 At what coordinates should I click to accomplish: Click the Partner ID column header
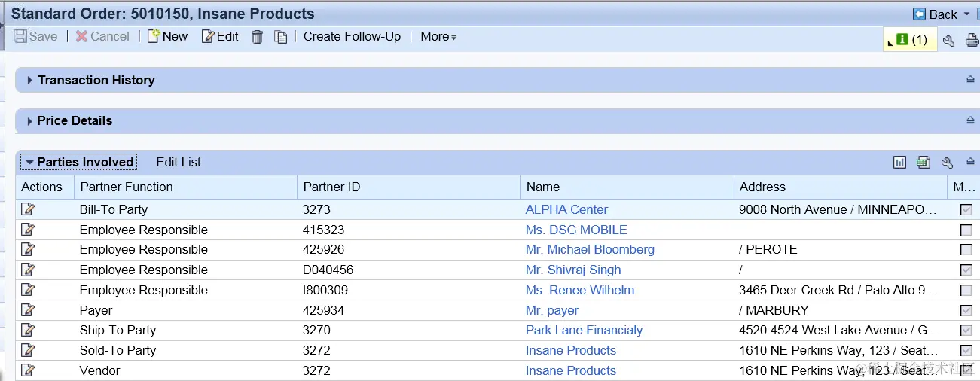[409, 187]
